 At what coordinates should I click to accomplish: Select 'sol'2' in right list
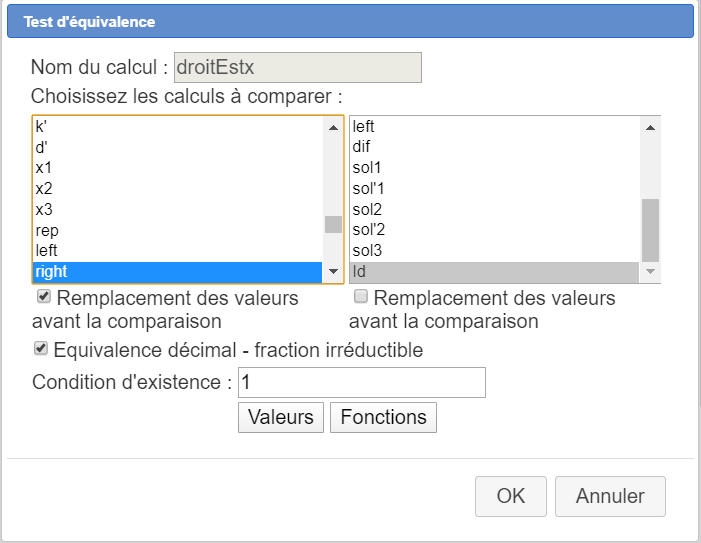pos(369,230)
